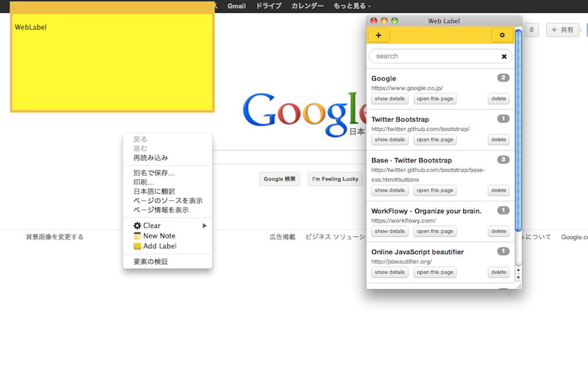Zoom the Web Label window with green button
The image size is (588, 368).
tap(394, 21)
